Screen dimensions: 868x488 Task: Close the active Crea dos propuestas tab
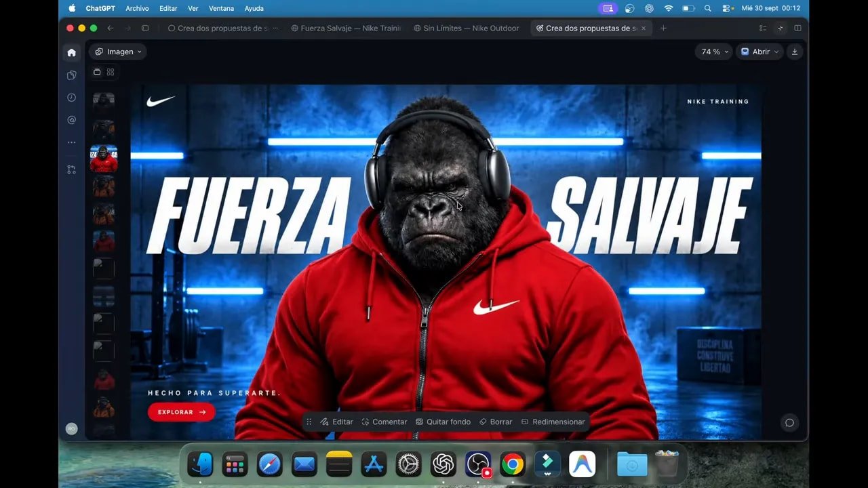pyautogui.click(x=644, y=28)
